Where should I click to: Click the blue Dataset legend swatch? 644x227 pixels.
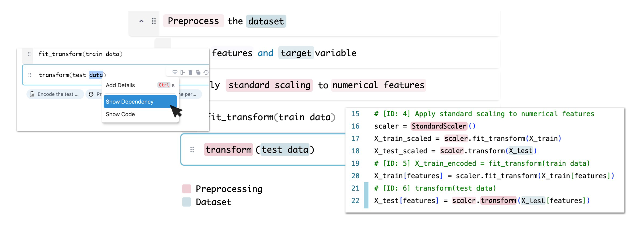(x=186, y=202)
